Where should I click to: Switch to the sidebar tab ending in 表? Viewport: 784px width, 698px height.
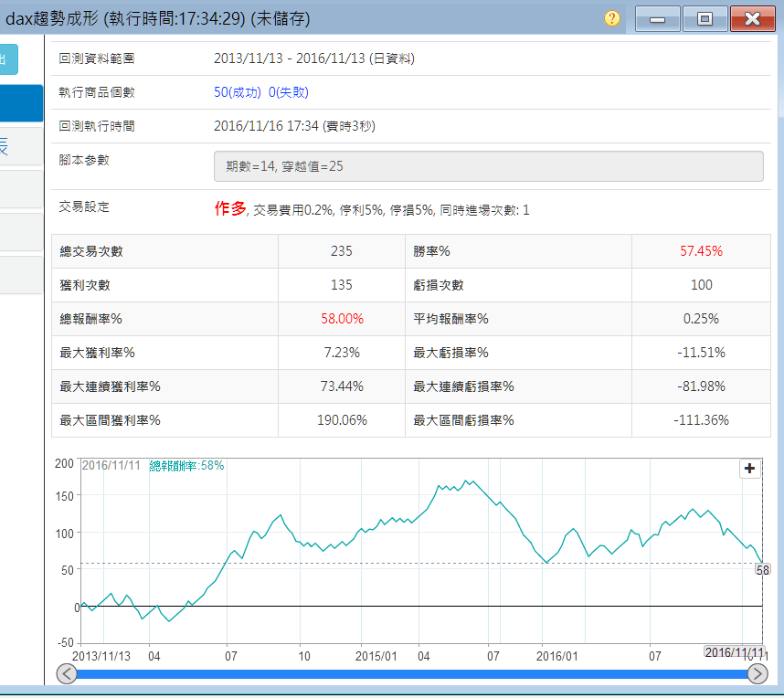coord(20,146)
